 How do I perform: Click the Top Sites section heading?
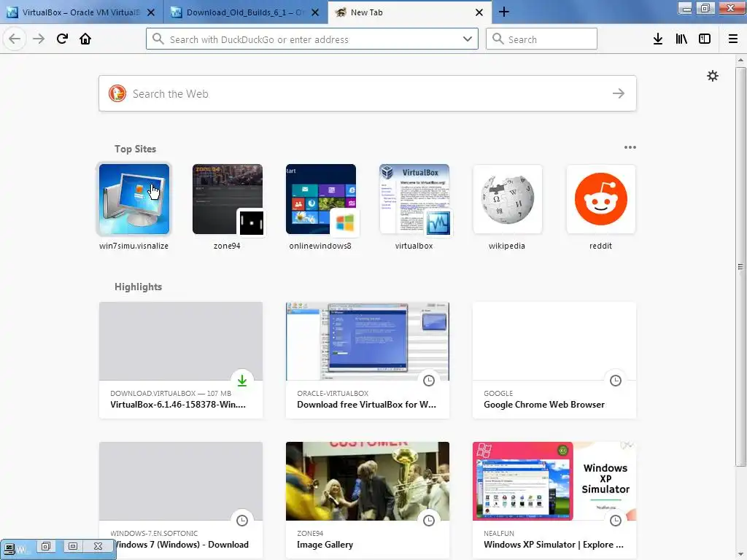click(x=135, y=149)
